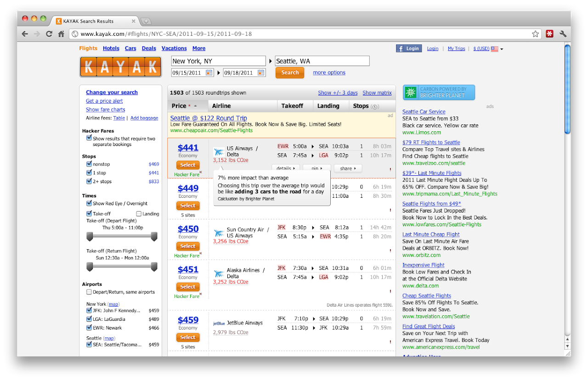Switch to the Hotels tab
This screenshot has height=380, width=588.
[111, 48]
